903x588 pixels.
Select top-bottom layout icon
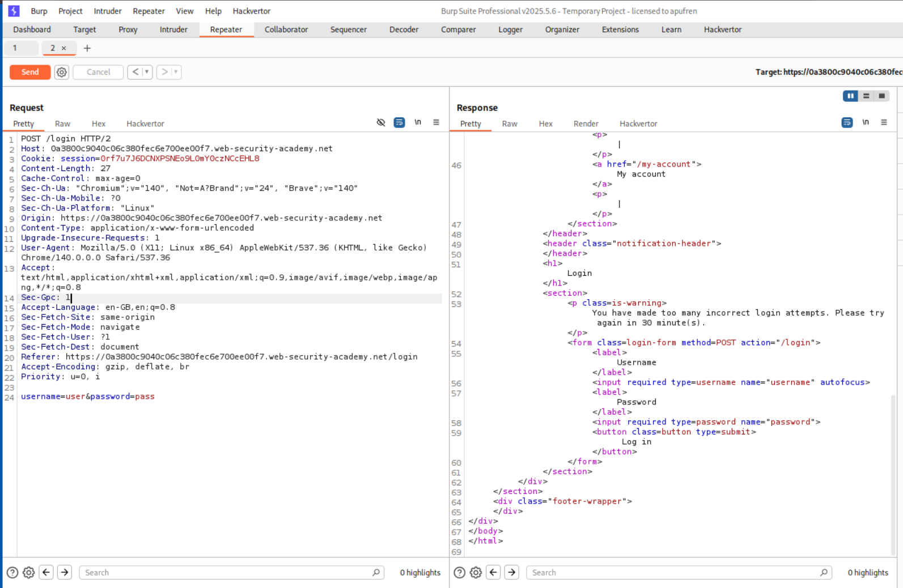point(866,96)
